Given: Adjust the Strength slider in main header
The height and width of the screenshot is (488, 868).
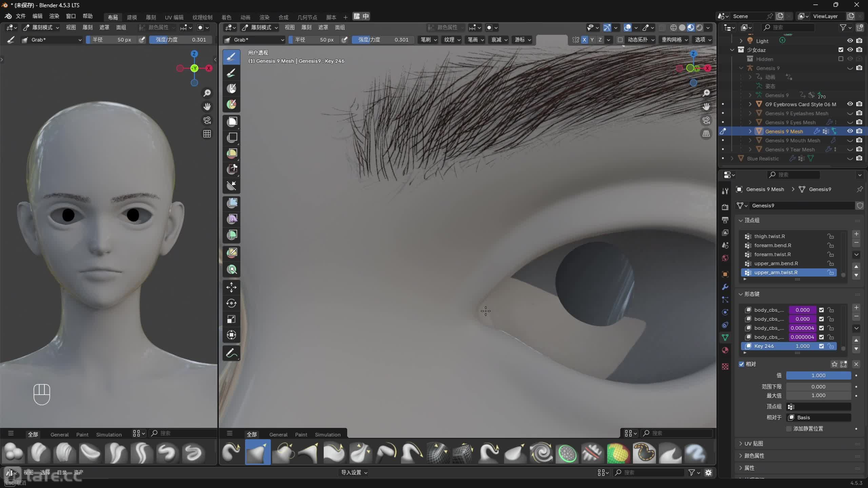Looking at the screenshot, I should point(383,40).
